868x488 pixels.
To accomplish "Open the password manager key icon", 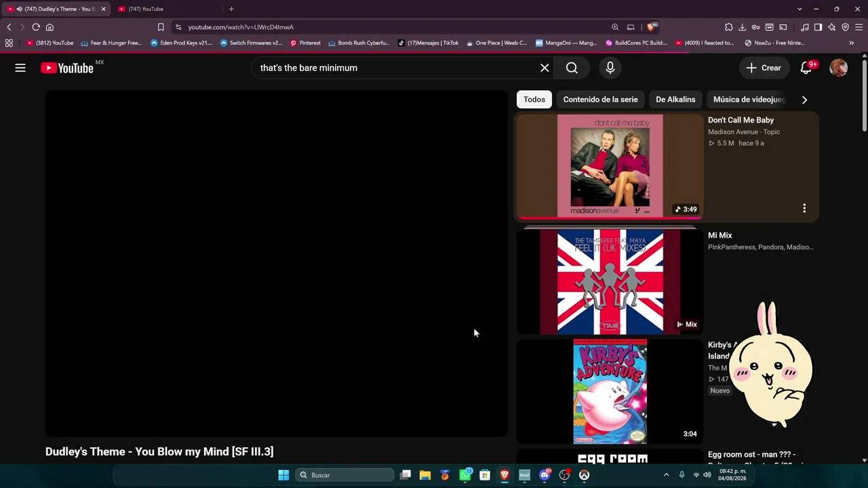I will (756, 27).
